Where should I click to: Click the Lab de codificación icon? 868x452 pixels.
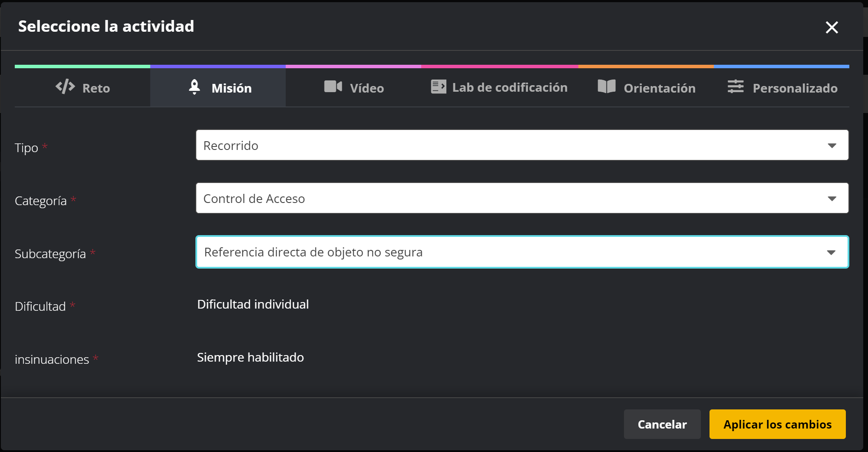[438, 86]
